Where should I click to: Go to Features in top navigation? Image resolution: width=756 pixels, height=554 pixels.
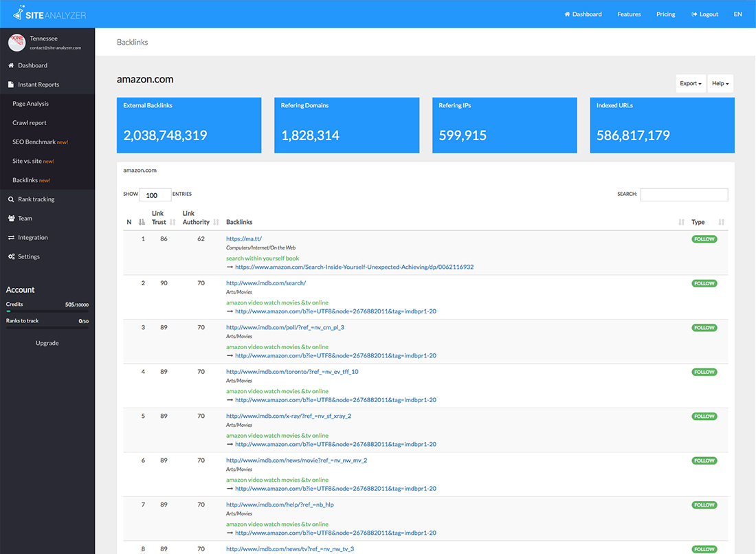(629, 14)
